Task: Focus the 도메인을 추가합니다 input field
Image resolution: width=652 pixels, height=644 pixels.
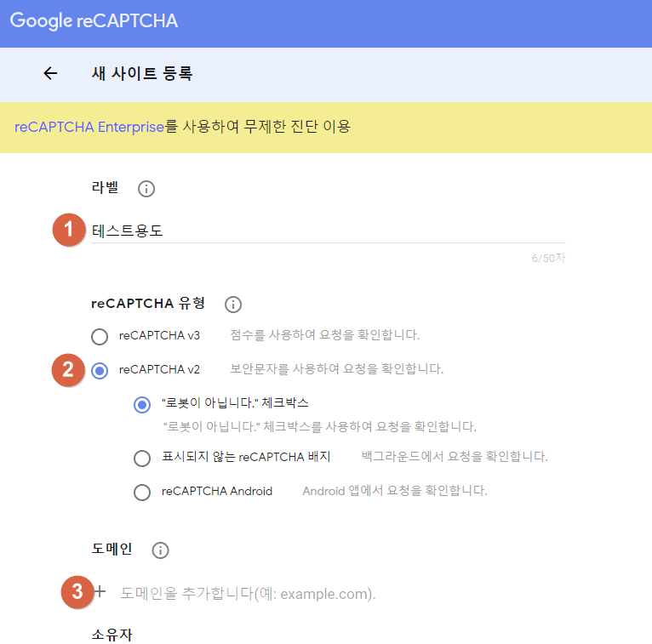Action: [x=248, y=593]
